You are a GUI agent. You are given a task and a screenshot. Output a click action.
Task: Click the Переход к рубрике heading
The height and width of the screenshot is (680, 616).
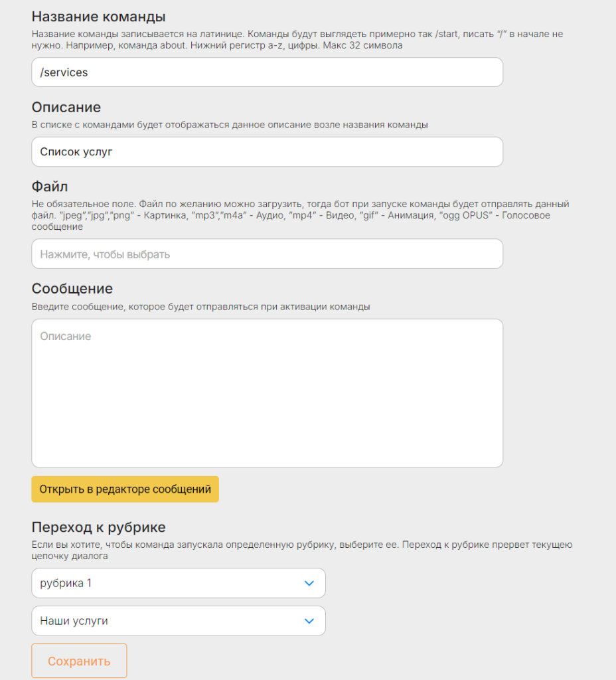point(99,527)
